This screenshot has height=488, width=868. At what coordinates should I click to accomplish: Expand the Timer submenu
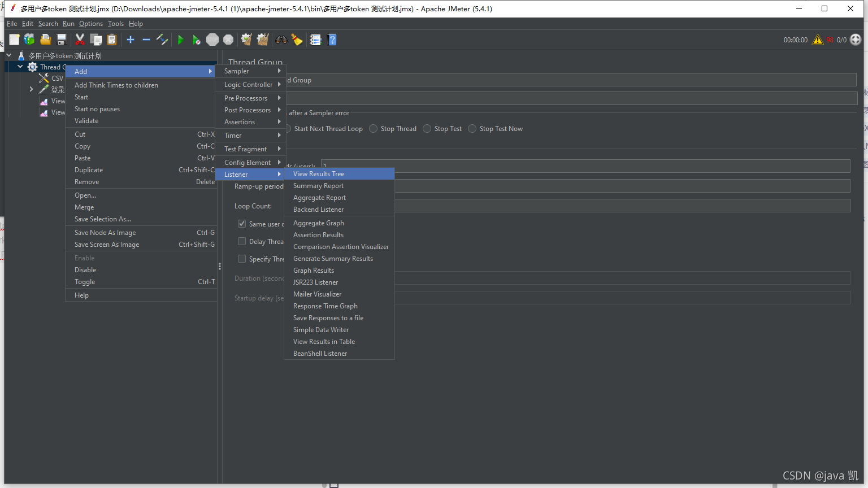click(x=251, y=136)
